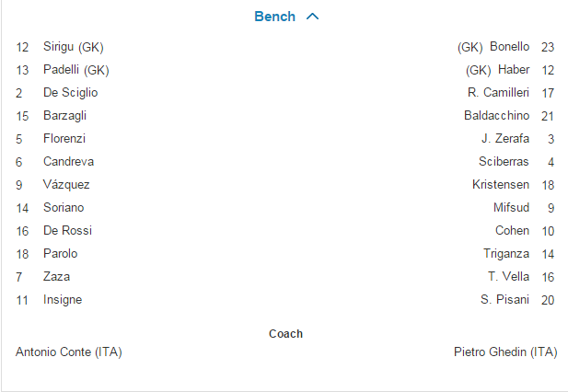
Task: Click the Bench heading text
Action: click(274, 17)
